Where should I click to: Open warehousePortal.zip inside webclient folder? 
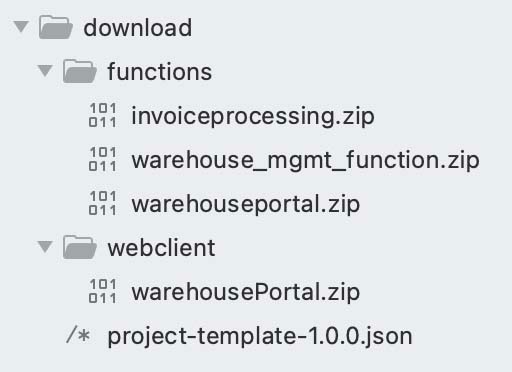click(x=246, y=293)
